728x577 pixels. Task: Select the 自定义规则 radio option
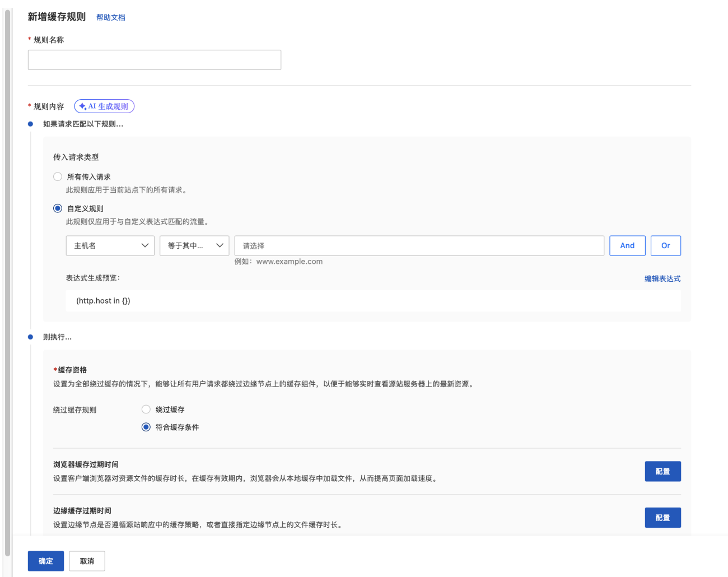pos(58,208)
